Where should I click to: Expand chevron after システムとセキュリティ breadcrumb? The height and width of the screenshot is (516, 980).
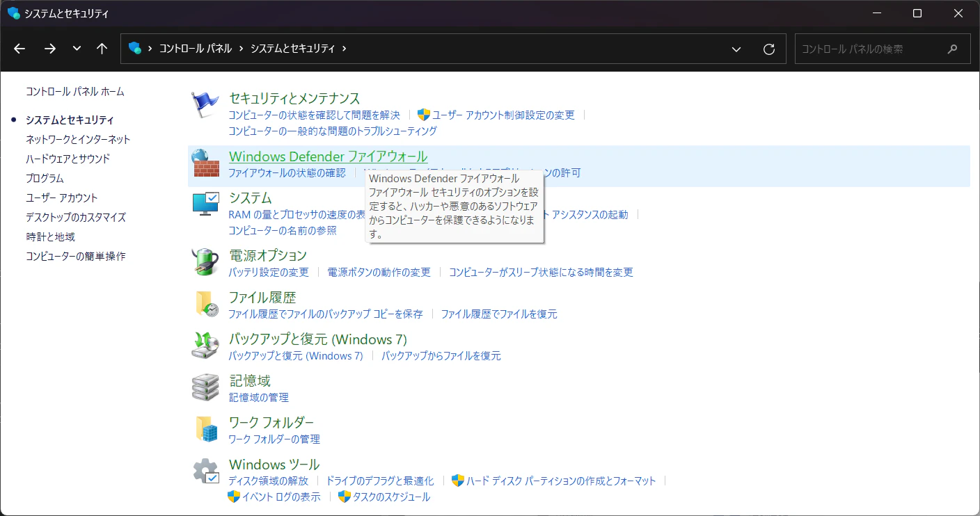click(x=344, y=49)
